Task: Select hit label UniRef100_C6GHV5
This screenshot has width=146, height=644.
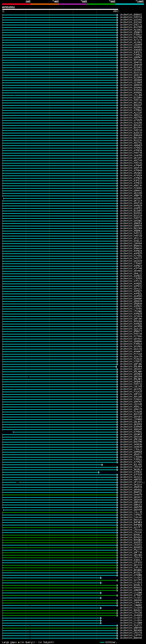Action: pyautogui.click(x=131, y=45)
